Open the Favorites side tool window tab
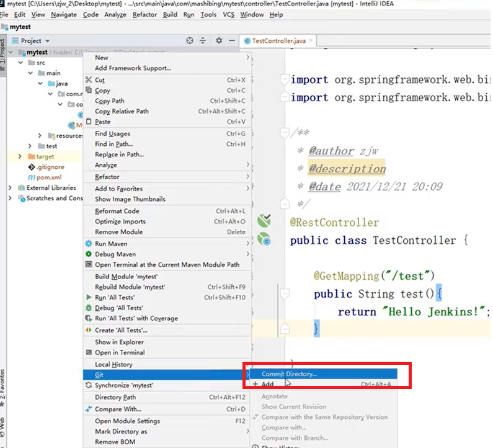 [2, 388]
